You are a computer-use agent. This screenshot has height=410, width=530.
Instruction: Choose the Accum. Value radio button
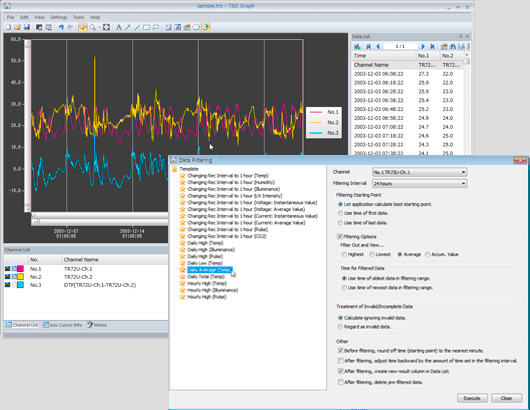428,254
